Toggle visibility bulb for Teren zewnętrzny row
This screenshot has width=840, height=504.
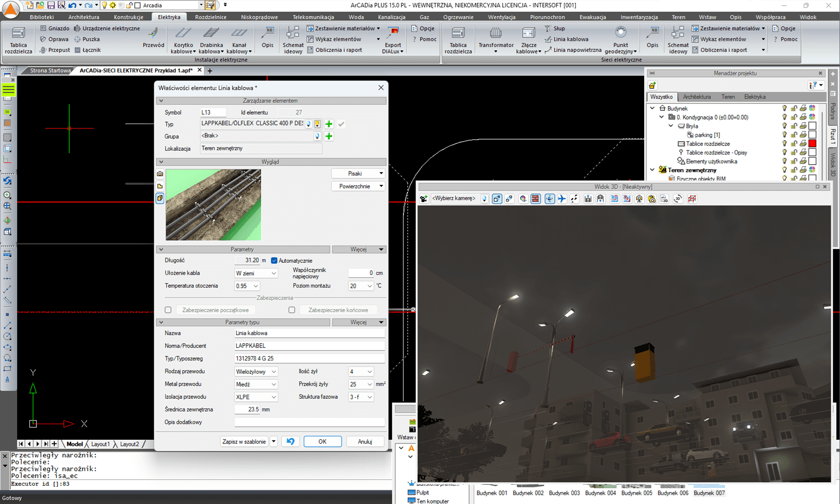point(784,170)
